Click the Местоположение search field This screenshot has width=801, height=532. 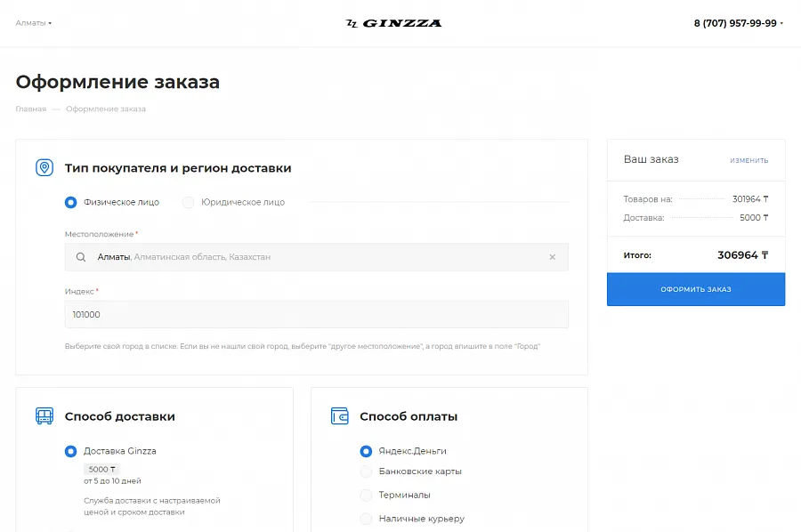(317, 257)
